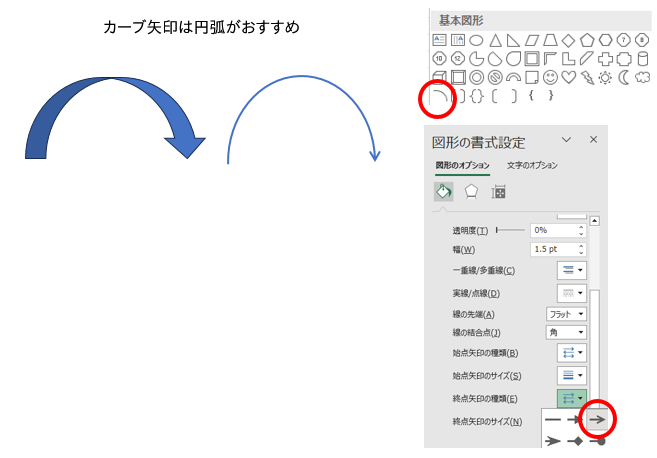Click the format pane scroll-up arrow
Viewport: 657px width, 458px height.
[x=595, y=221]
